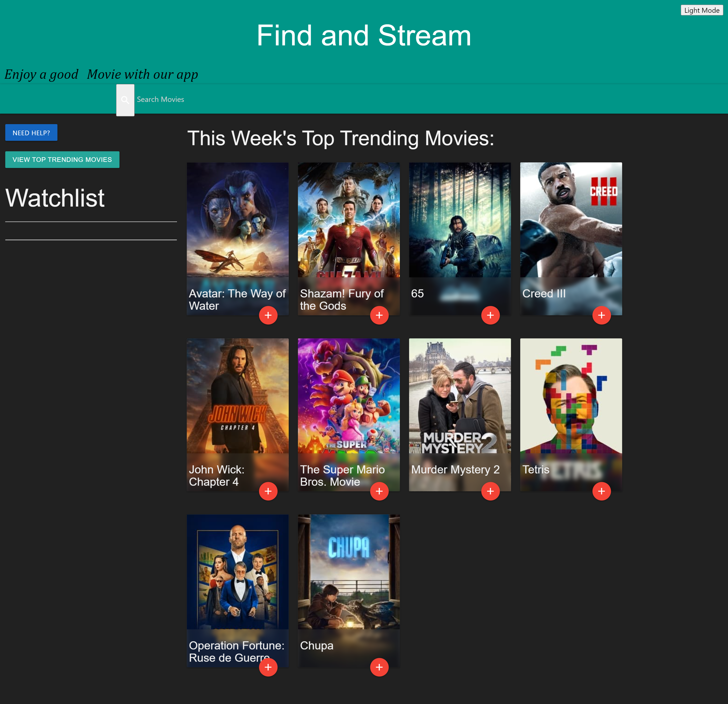Add Murder Mystery 2 using plus icon
Image resolution: width=728 pixels, height=704 pixels.
[x=490, y=491]
